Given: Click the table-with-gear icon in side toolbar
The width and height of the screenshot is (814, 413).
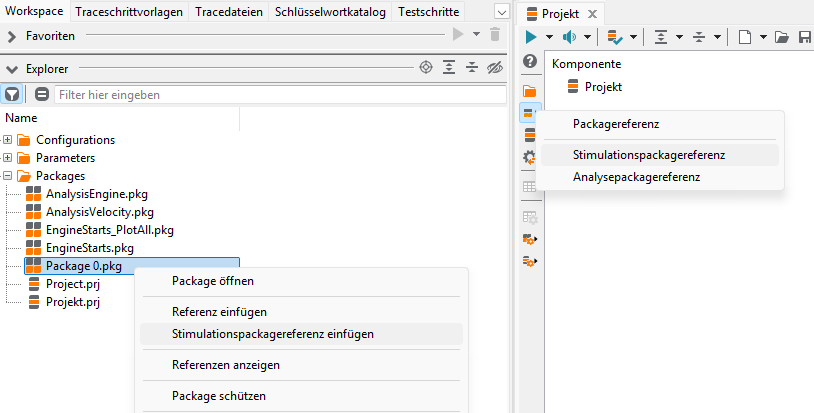Looking at the screenshot, I should (x=530, y=217).
